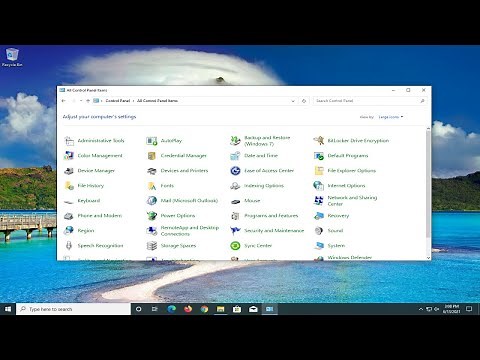480x360 pixels.
Task: Open the Ease of Access Center icon
Action: point(235,171)
